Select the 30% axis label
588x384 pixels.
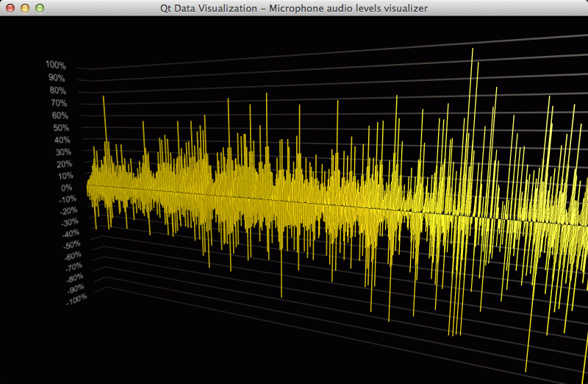(62, 152)
